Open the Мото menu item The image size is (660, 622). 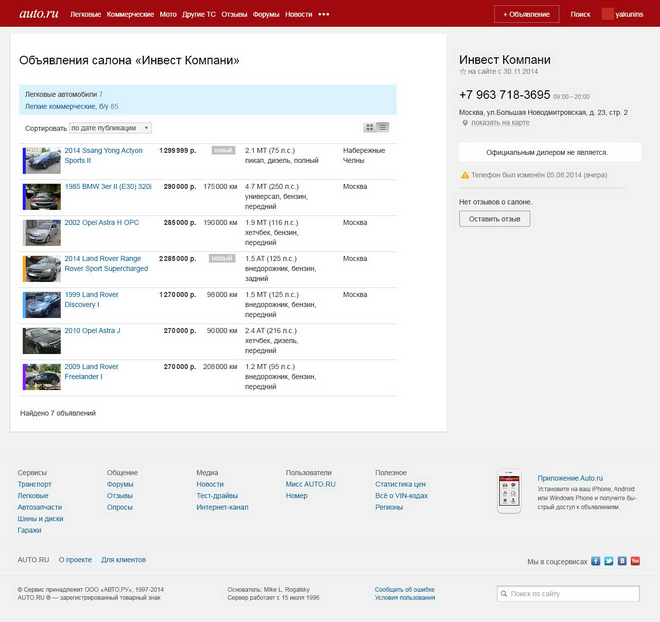pos(168,14)
